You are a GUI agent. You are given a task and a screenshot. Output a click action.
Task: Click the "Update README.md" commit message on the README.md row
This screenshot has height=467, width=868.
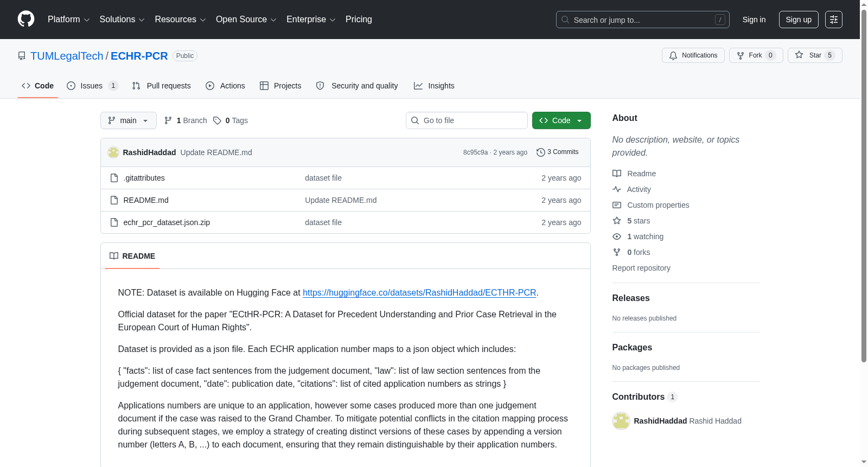341,200
